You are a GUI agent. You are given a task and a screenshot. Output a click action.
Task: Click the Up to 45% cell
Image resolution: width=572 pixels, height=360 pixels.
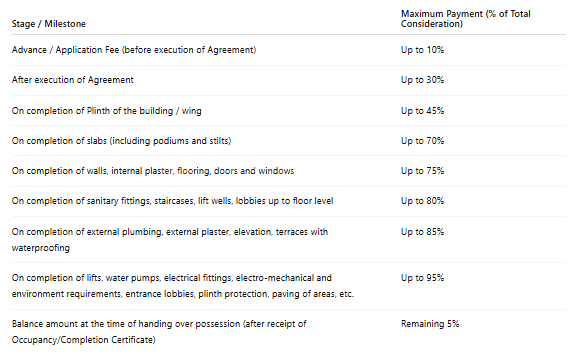tap(422, 111)
